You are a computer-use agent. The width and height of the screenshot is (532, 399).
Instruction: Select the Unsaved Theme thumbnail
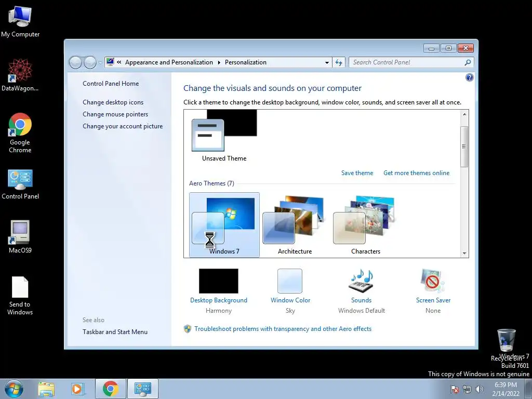pyautogui.click(x=224, y=136)
